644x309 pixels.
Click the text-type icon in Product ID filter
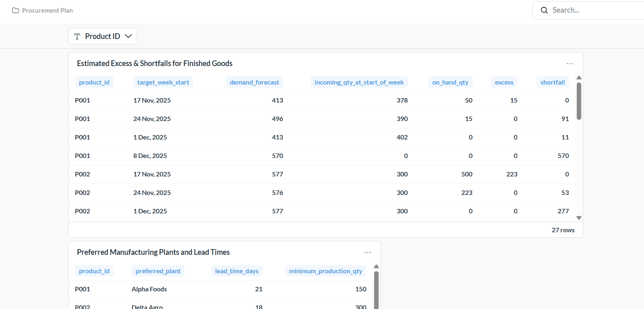click(x=77, y=37)
